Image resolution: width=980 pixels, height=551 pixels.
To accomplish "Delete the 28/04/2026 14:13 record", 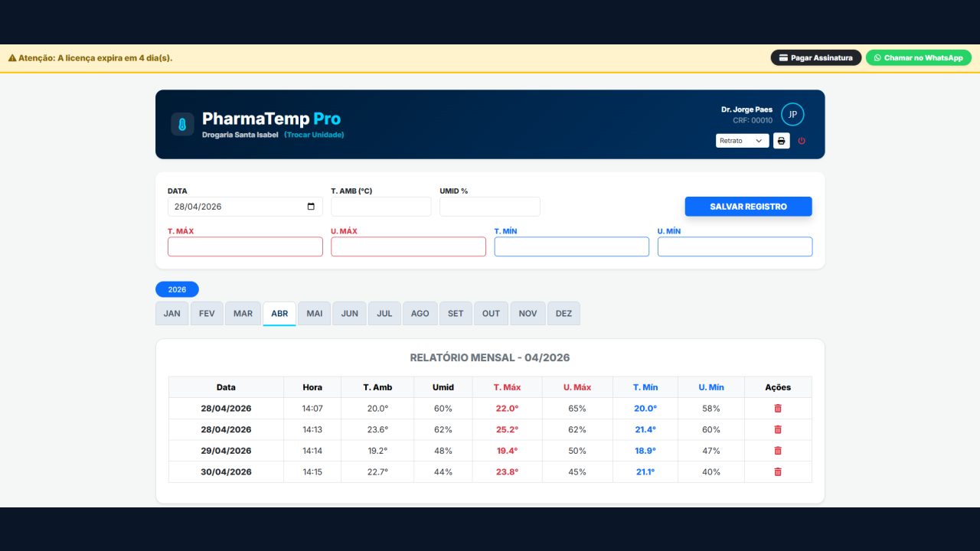I will [778, 429].
